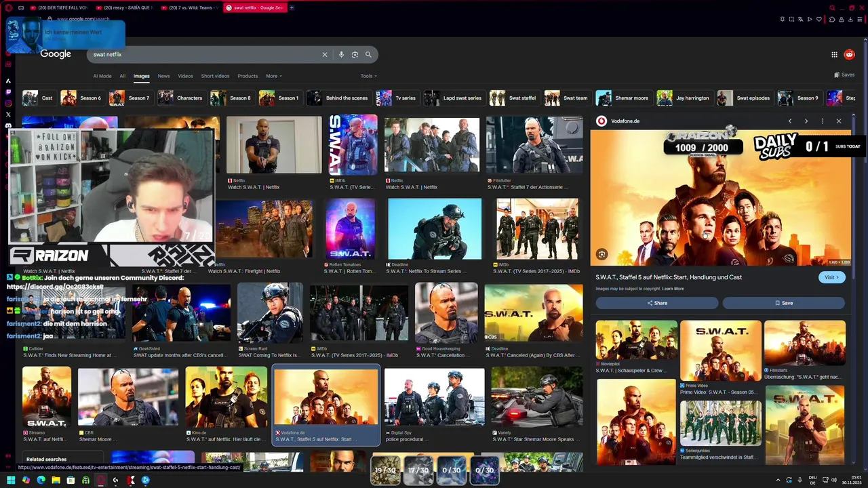The image size is (868, 488).
Task: Open the Good Housekeeping Cancellation image result
Action: click(x=446, y=312)
